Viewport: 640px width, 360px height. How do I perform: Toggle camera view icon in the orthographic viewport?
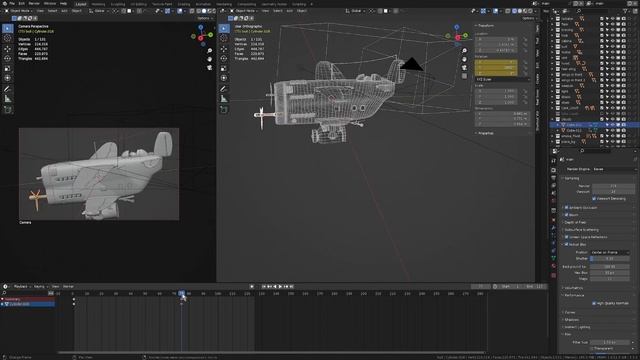[x=464, y=68]
